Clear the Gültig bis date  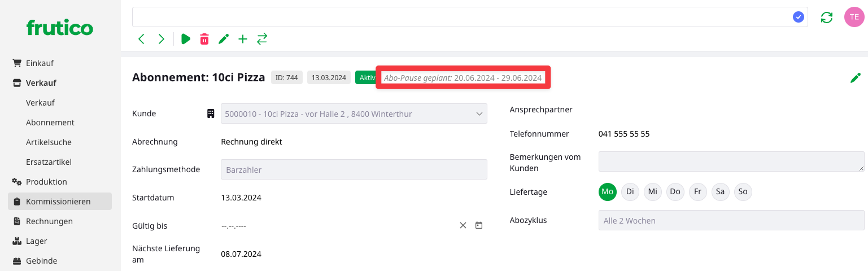click(x=463, y=225)
